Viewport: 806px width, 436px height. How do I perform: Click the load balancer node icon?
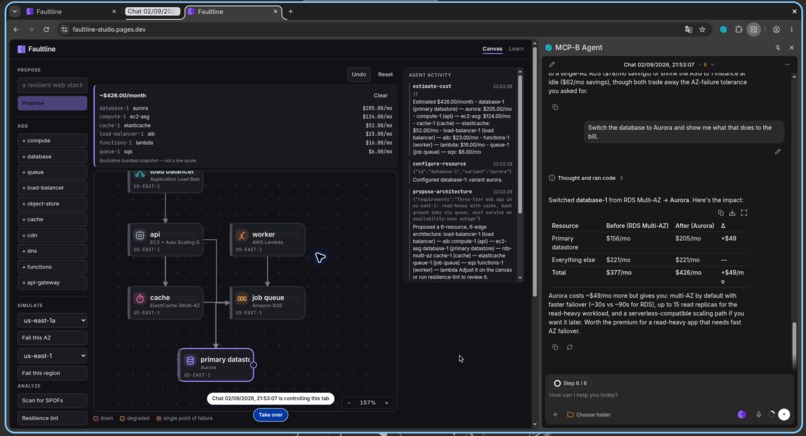pos(140,175)
